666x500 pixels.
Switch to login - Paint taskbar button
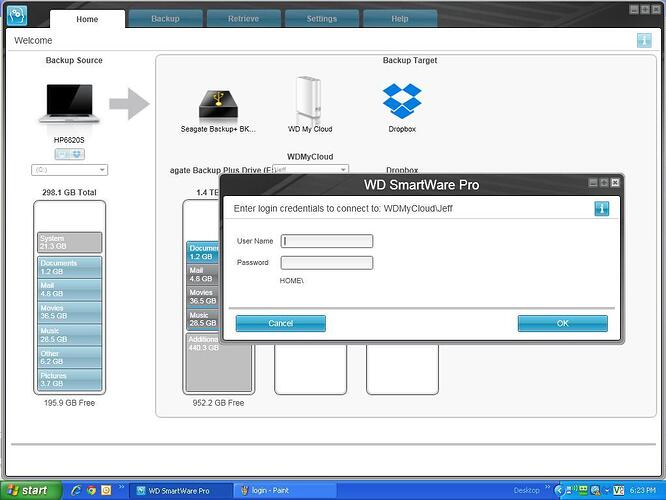[x=285, y=491]
